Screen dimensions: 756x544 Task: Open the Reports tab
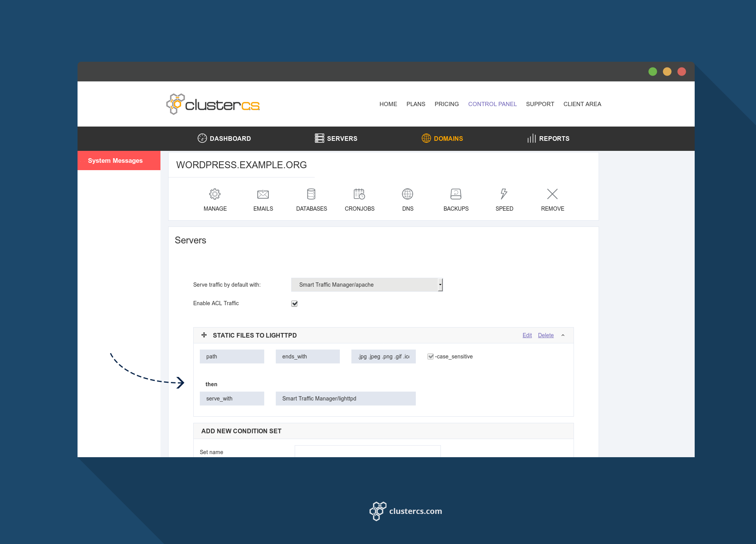pos(548,139)
